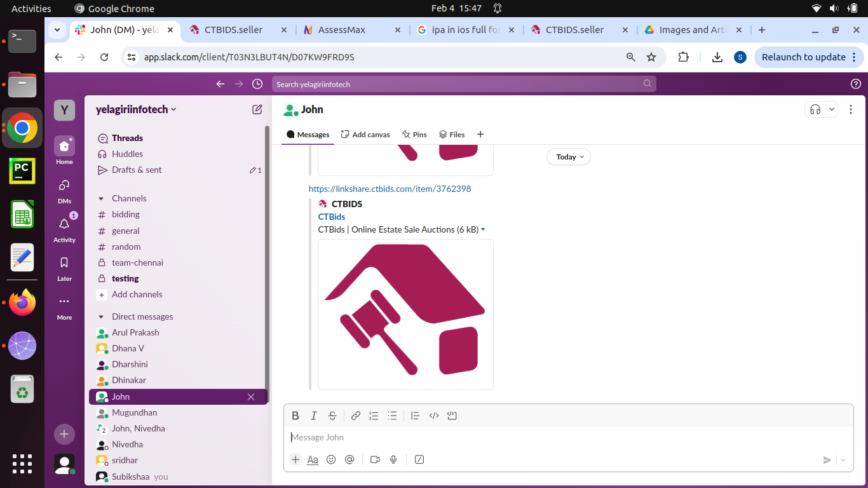The height and width of the screenshot is (488, 868).
Task: Record a video clip icon
Action: pyautogui.click(x=375, y=459)
